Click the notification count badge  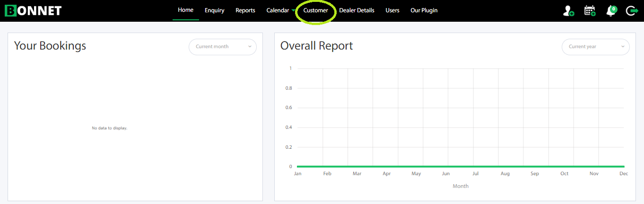click(613, 8)
